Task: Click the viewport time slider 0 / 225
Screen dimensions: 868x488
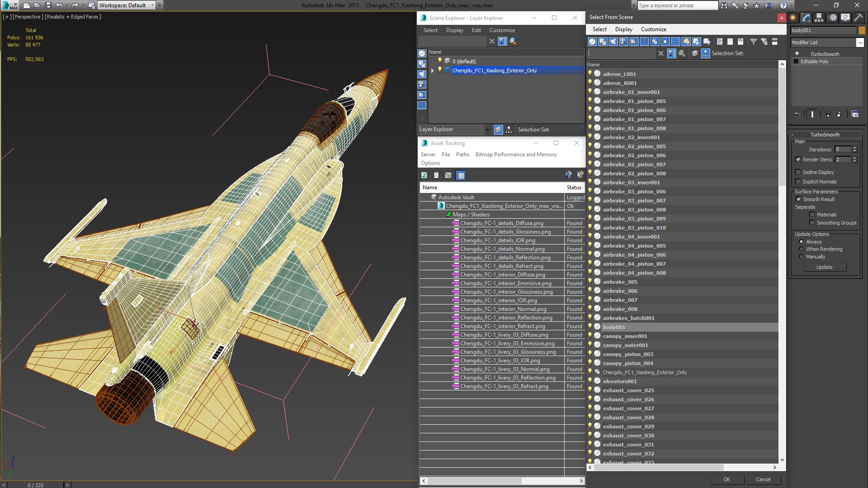Action: pyautogui.click(x=36, y=485)
